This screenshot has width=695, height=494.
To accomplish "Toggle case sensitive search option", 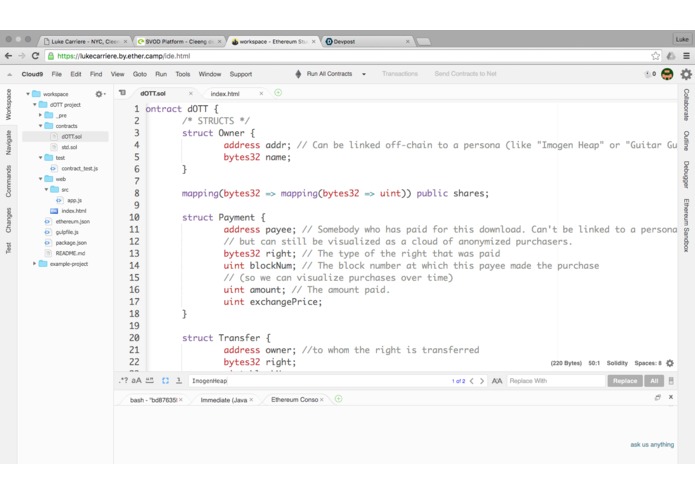I will (x=137, y=381).
